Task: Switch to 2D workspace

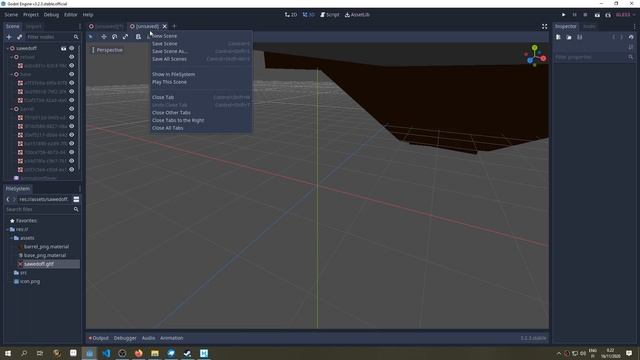Action: tap(291, 15)
